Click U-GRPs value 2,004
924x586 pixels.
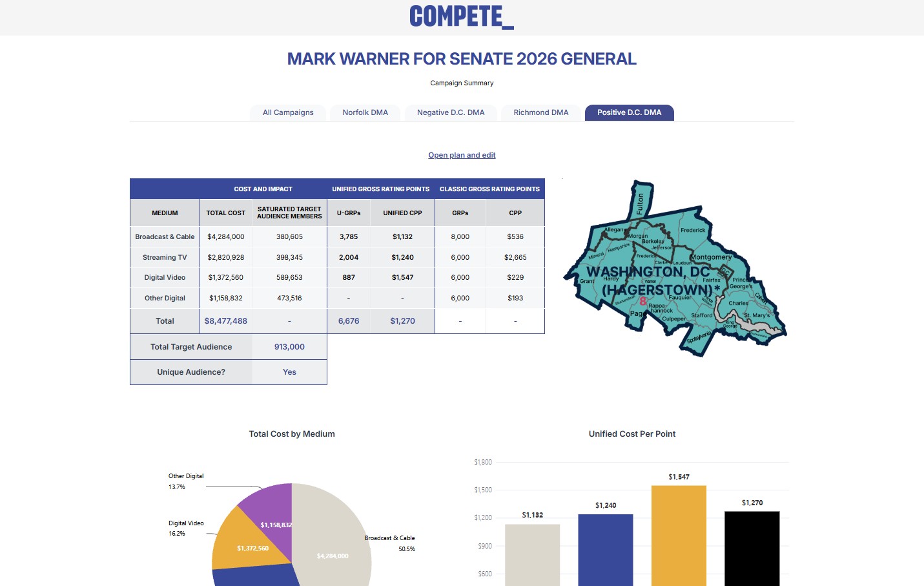[x=349, y=257]
